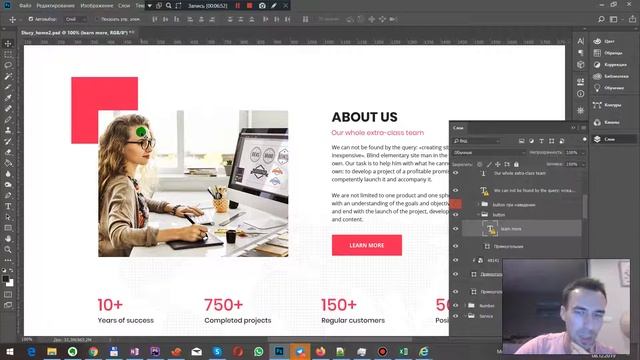This screenshot has width=640, height=360.
Task: Click the Слои tab of the floating panel
Action: tap(458, 128)
